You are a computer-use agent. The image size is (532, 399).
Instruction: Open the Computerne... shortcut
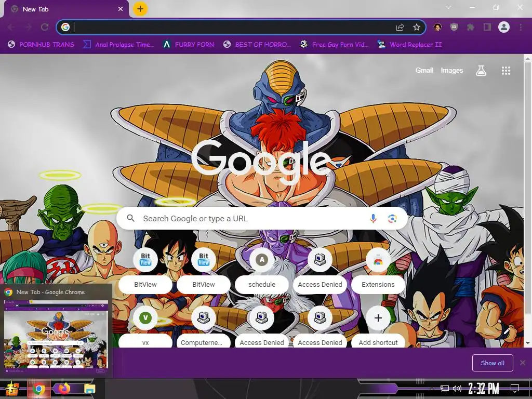click(203, 327)
